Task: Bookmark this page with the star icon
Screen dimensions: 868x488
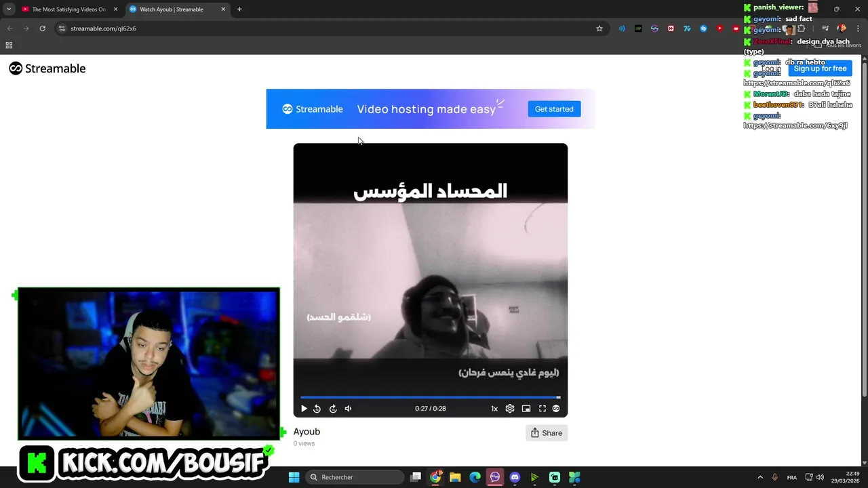Action: pos(599,28)
